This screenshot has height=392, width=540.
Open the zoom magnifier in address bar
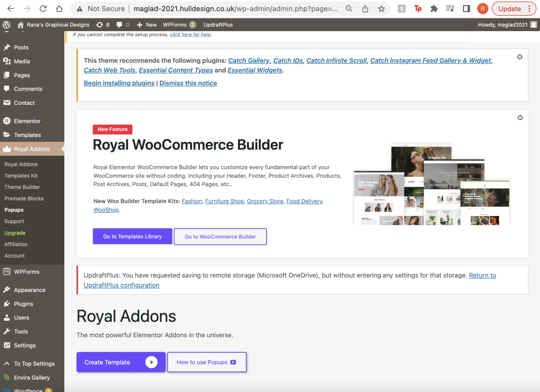pyautogui.click(x=349, y=9)
